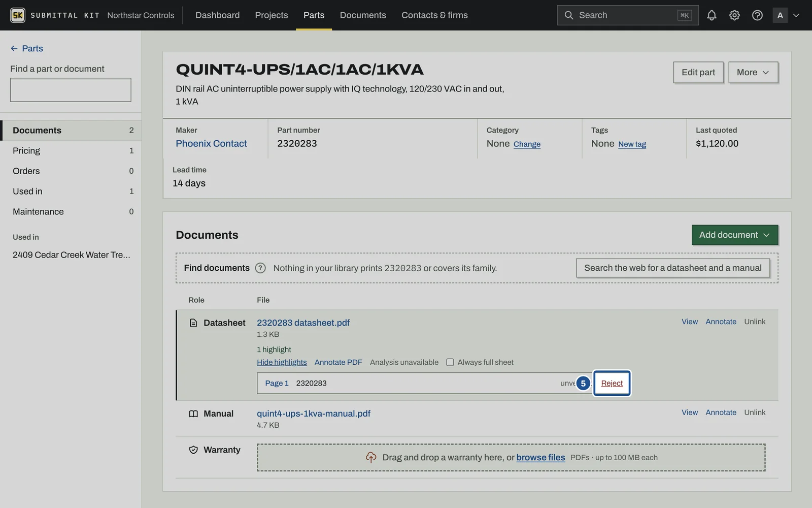The image size is (812, 508).
Task: Select Orders in the sidebar
Action: point(71,171)
